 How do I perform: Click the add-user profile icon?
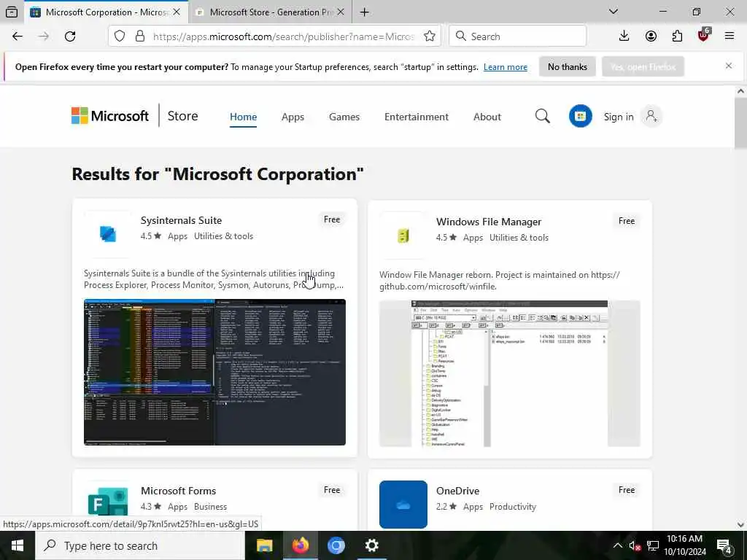tap(651, 116)
